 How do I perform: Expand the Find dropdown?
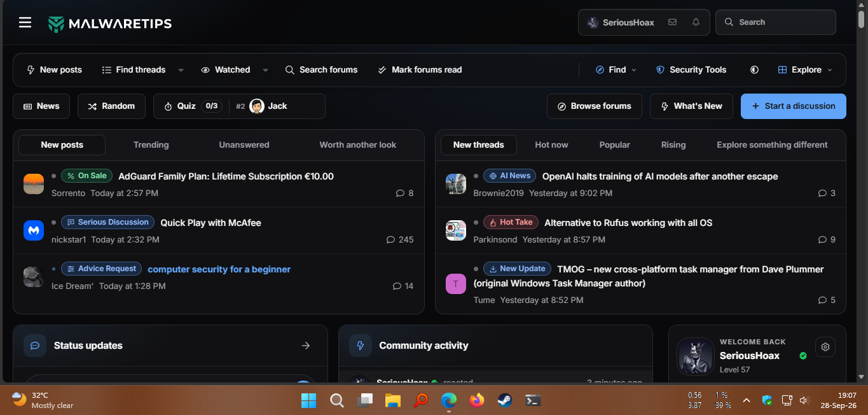tap(616, 70)
